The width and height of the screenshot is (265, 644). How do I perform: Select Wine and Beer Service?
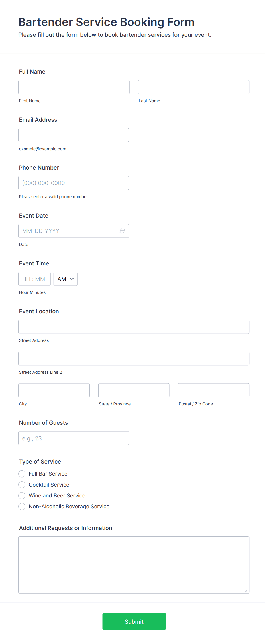click(x=22, y=495)
